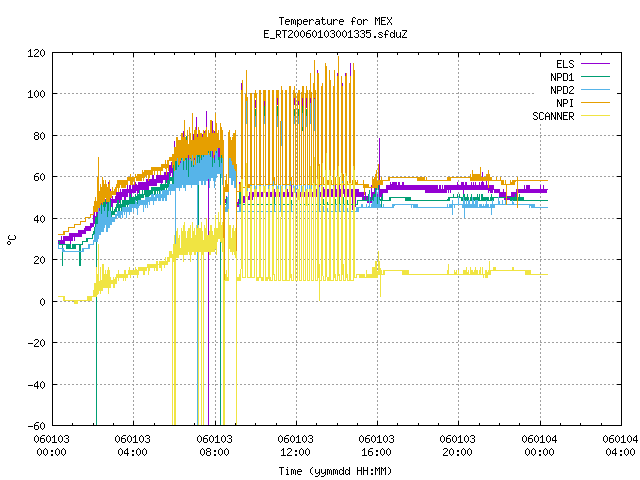Click the 060104 00:00 x-axis tick label
The width and height of the screenshot is (640, 480).
coord(540,446)
